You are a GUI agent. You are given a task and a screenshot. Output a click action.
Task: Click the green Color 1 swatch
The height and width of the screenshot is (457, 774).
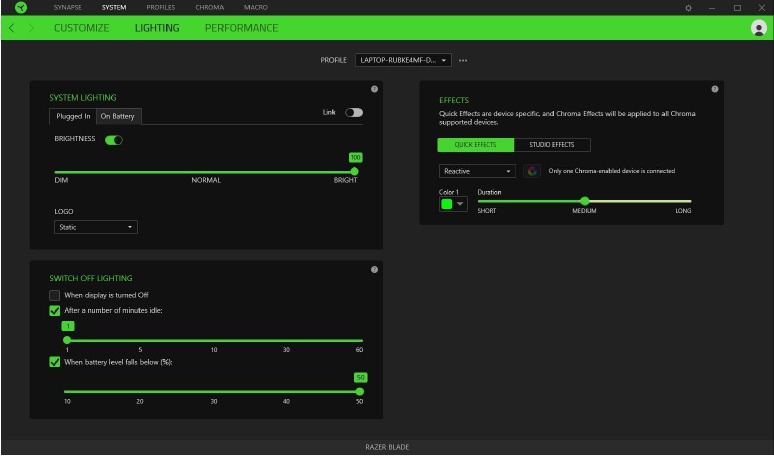[447, 204]
